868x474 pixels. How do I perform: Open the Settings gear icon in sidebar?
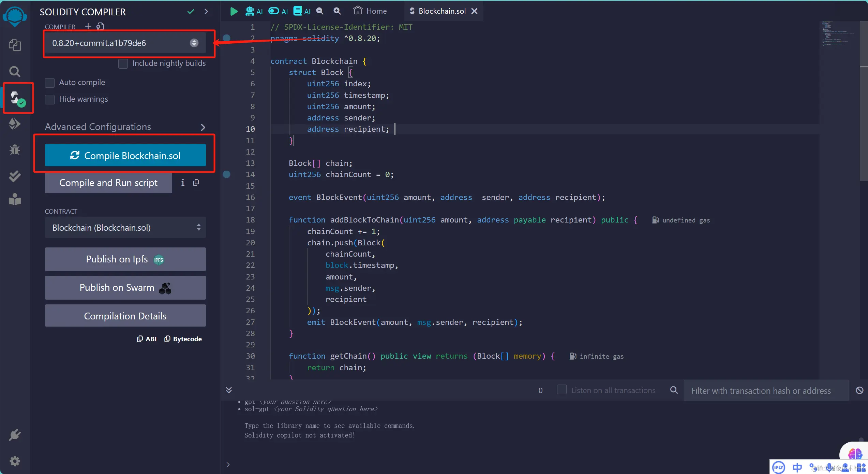pyautogui.click(x=15, y=461)
